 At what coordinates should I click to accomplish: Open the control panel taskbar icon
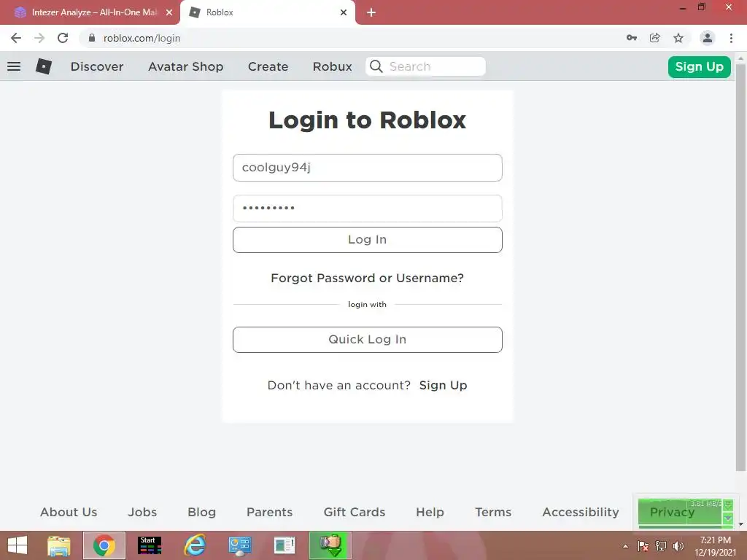[239, 545]
